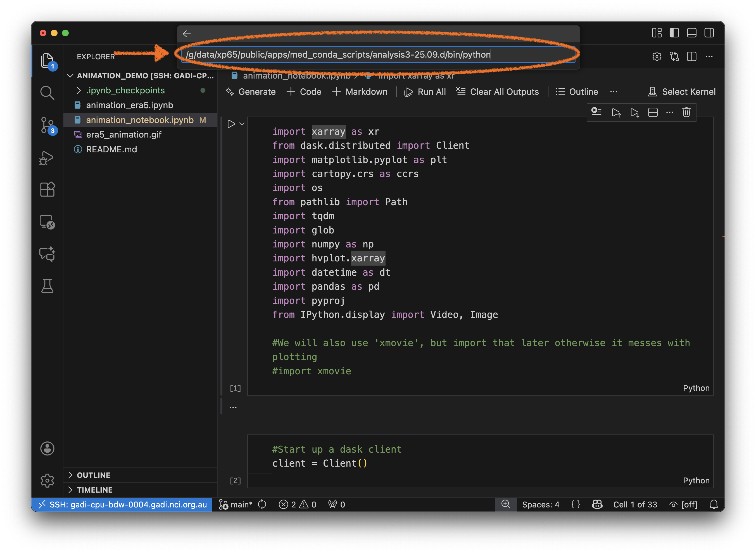
Task: Open run options dropdown beside cell
Action: (242, 124)
